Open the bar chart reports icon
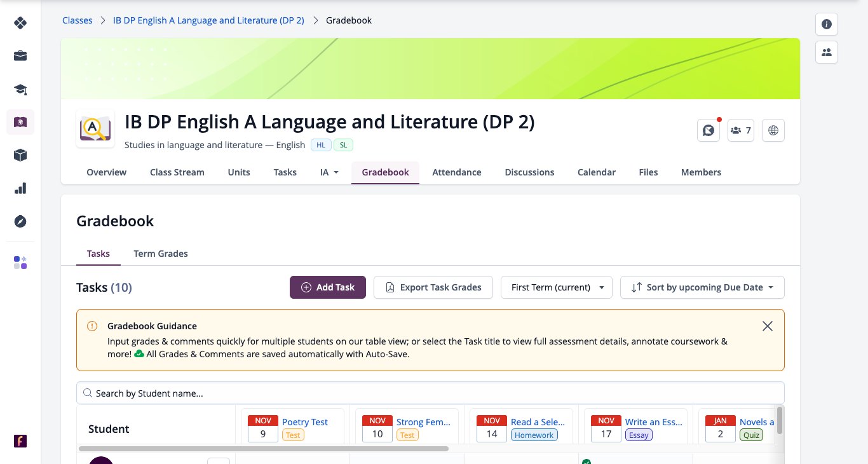Viewport: 868px width, 464px height. point(20,188)
